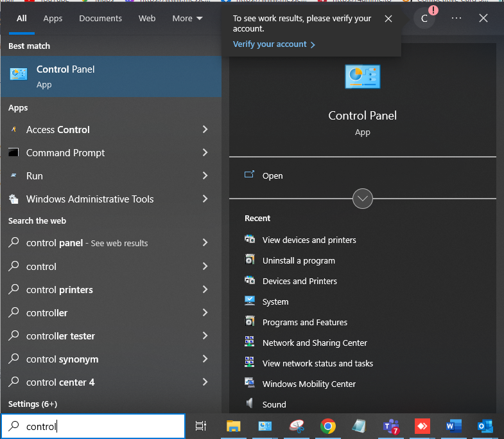Expand the Command Prompt result arrow
Screen dimensions: 504x439
tap(205, 152)
